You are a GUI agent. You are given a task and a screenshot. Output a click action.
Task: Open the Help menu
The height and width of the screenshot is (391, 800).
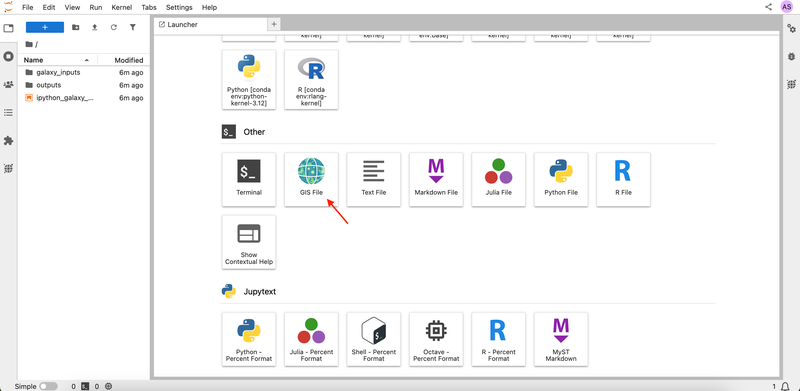point(209,8)
